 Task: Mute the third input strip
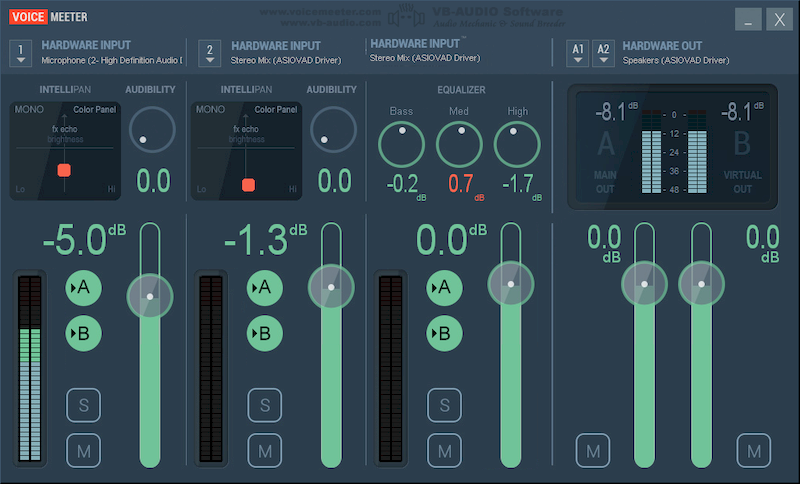point(444,451)
